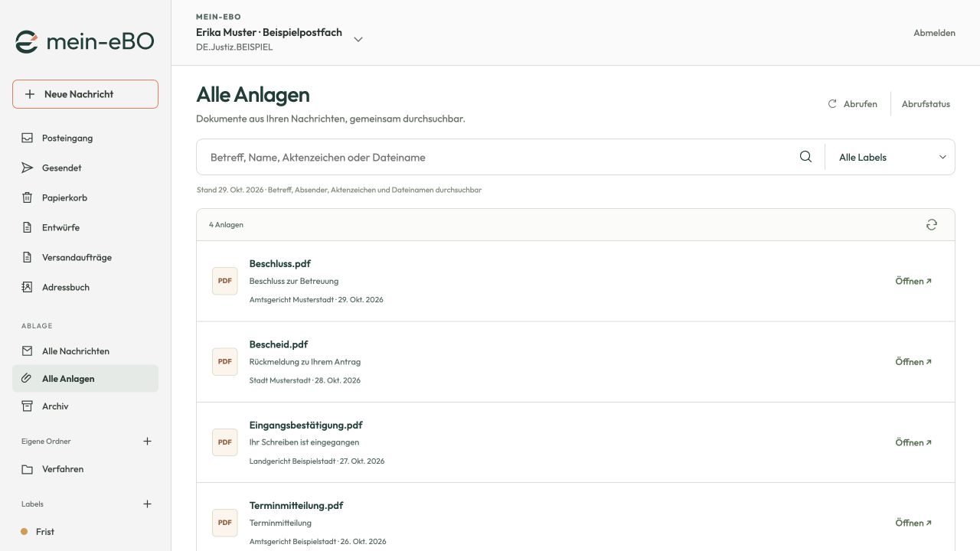Open Bescheid.pdf via Öffnen link

(x=914, y=362)
